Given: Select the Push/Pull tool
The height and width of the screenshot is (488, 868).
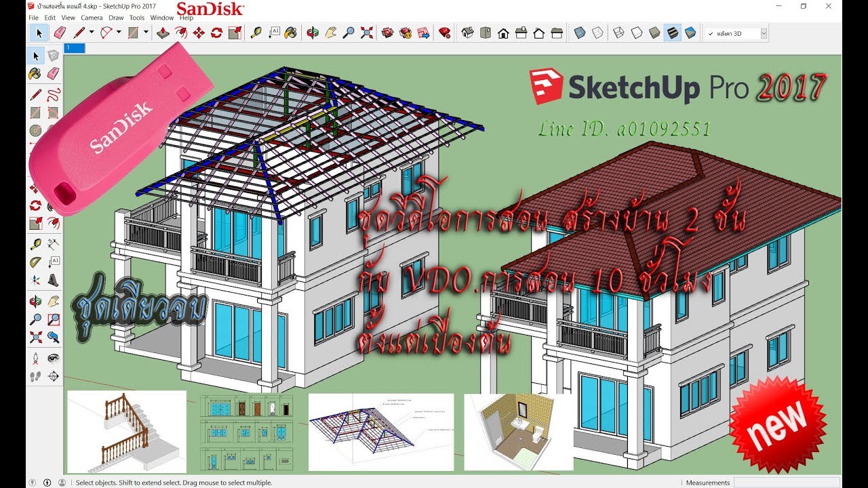Looking at the screenshot, I should pyautogui.click(x=163, y=33).
